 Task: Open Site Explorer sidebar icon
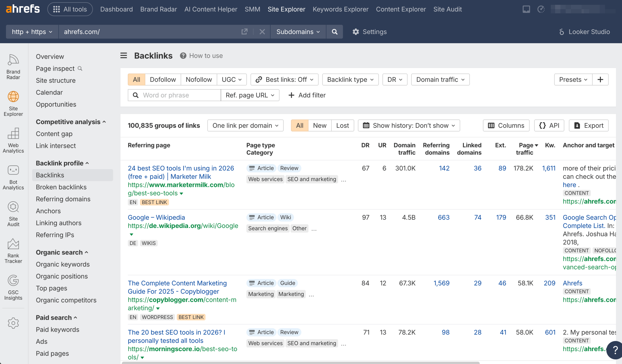click(x=13, y=104)
